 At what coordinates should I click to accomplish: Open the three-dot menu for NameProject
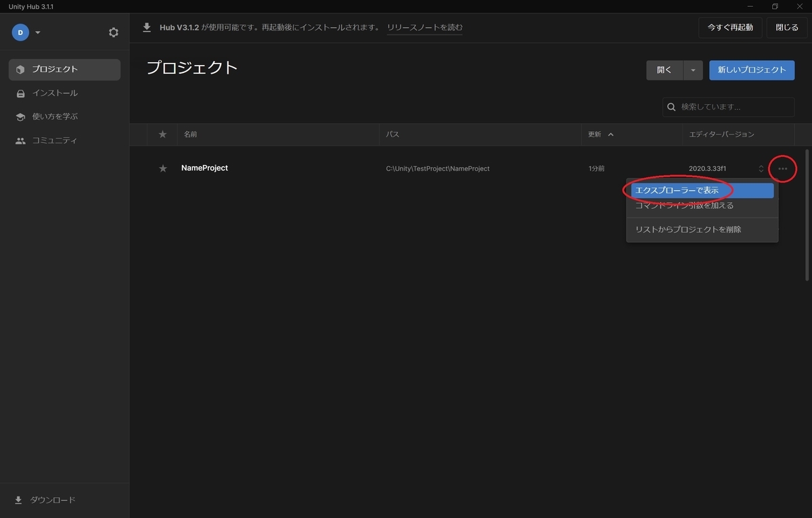pos(783,168)
